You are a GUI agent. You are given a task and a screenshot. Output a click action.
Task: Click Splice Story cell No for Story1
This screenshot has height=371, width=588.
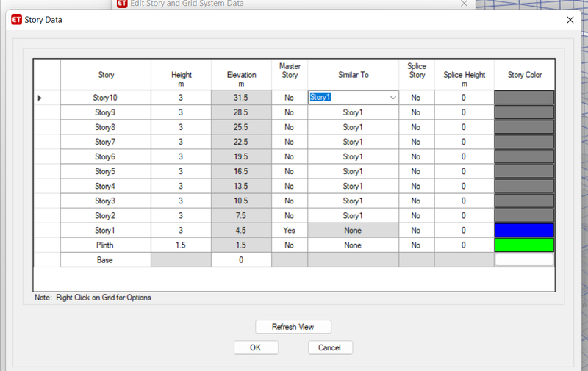[x=416, y=231]
